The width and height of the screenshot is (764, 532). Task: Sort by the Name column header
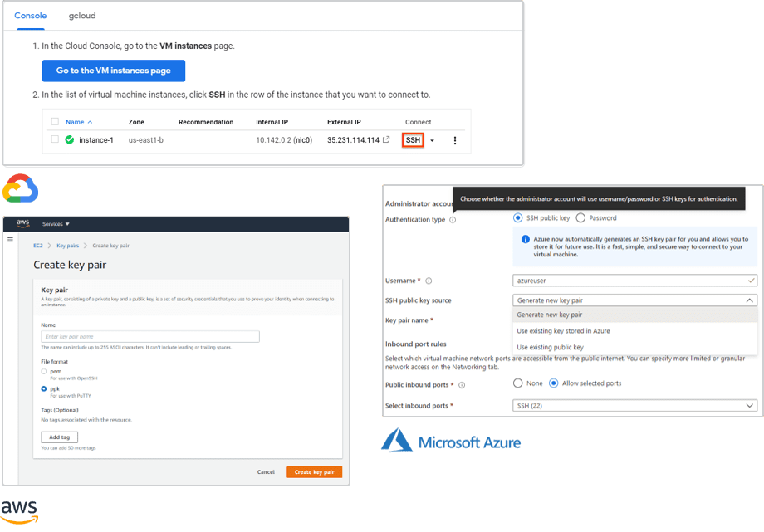click(78, 122)
